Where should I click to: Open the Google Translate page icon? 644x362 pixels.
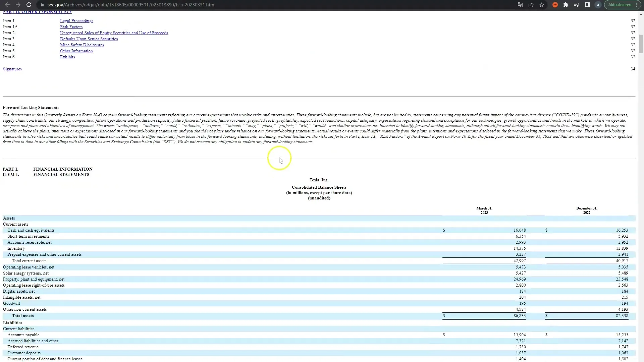[520, 5]
